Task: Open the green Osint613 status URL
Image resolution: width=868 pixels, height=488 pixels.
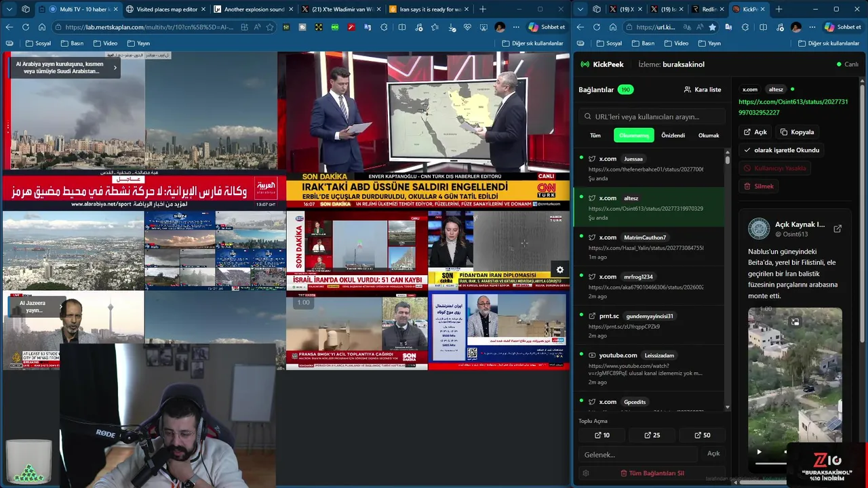Action: tap(793, 107)
